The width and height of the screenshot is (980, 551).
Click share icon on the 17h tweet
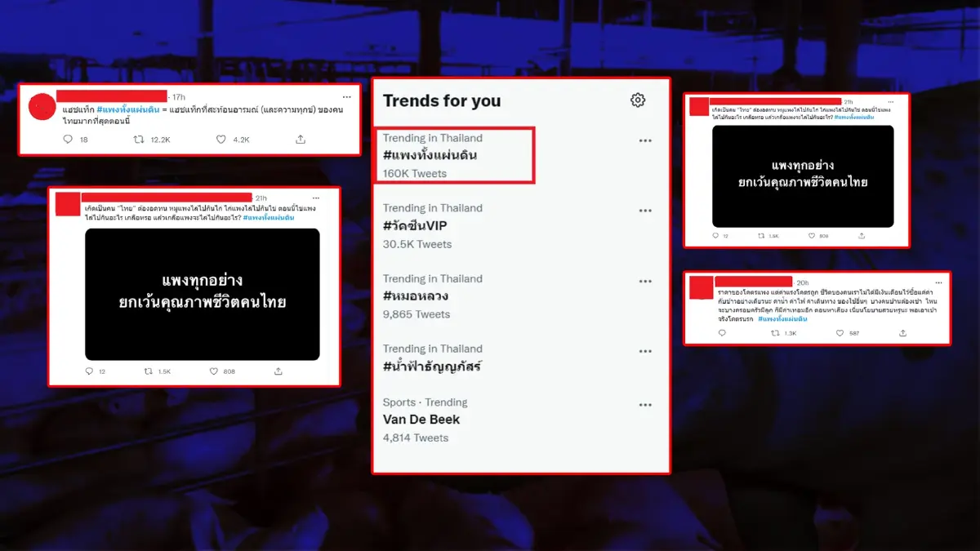(x=301, y=140)
